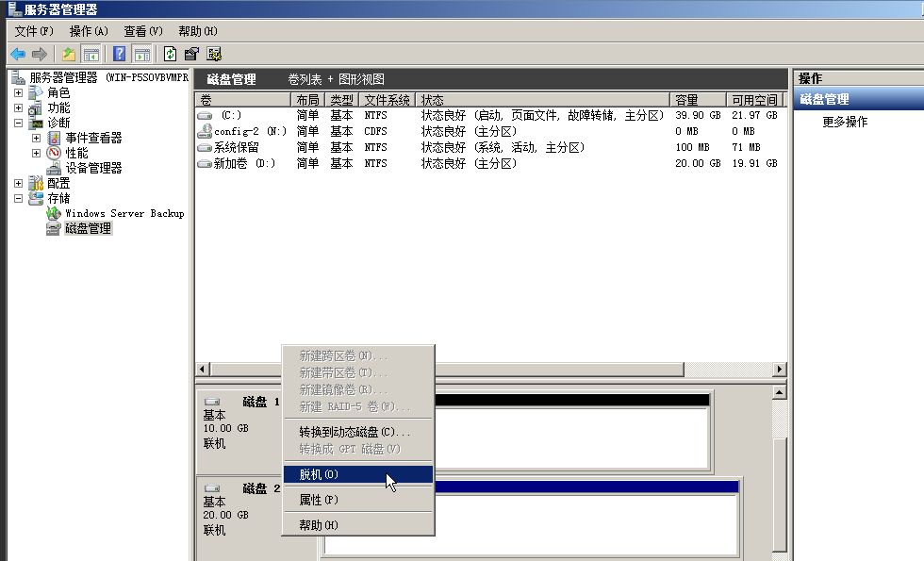Viewport: 924px width, 561px height.
Task: Collapse the 存储 tree node
Action: click(x=18, y=196)
